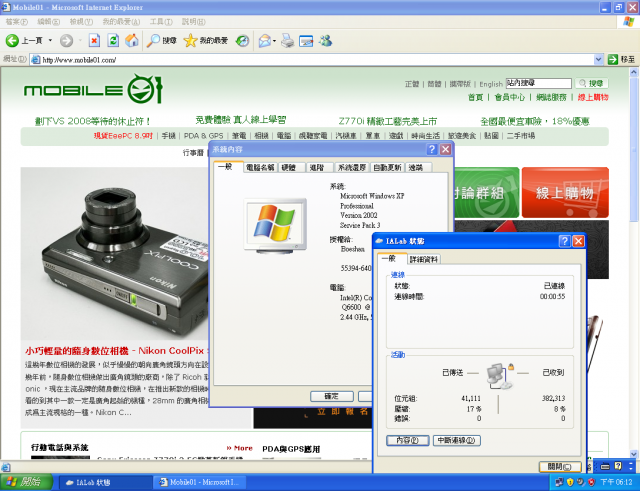This screenshot has height=491, width=640.
Task: Open Search via magnifier toolbar icon
Action: coord(162,40)
